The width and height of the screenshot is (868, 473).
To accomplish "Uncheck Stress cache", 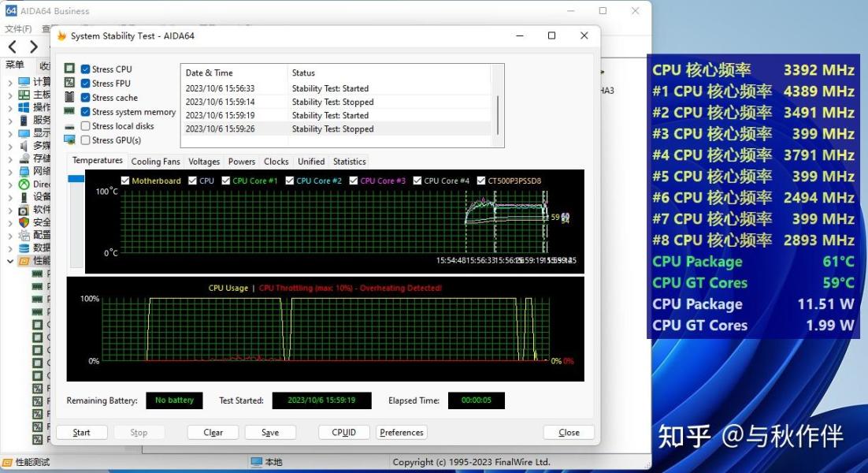I will (85, 98).
